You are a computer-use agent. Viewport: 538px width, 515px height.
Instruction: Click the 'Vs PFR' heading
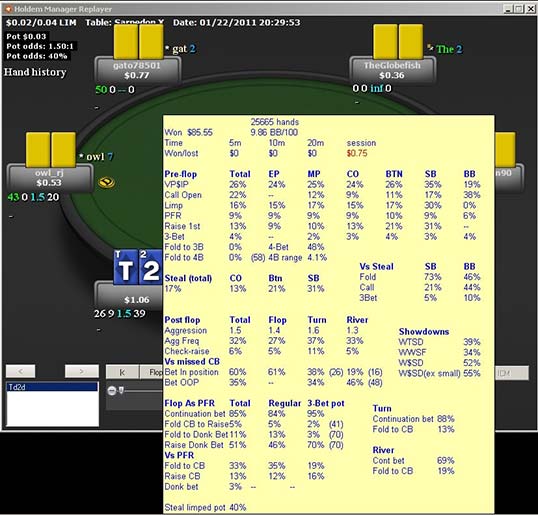point(179,455)
